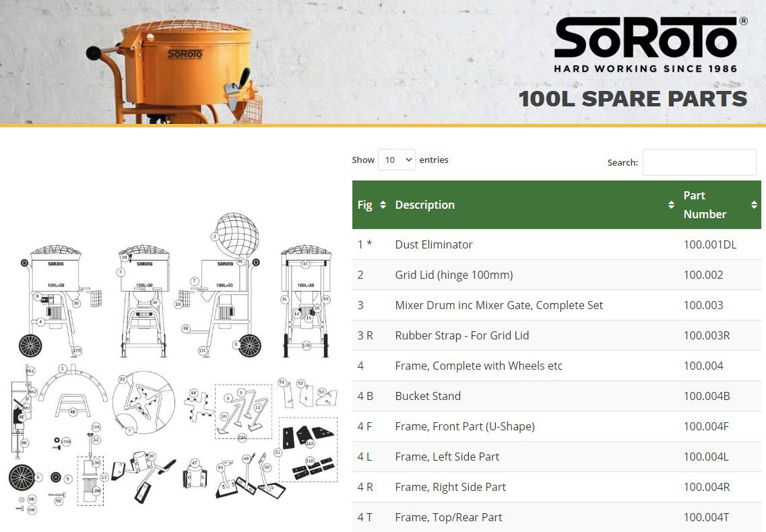Screen dimensions: 766x532
Task: Click part number 100.004T
Action: [x=706, y=517]
